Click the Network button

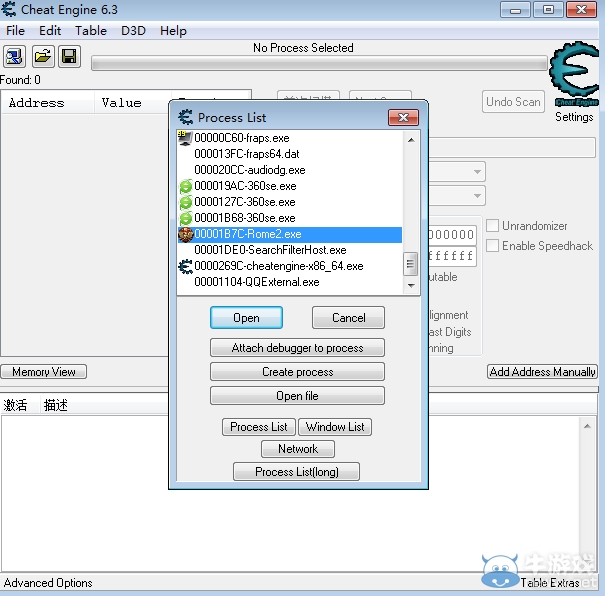[298, 449]
